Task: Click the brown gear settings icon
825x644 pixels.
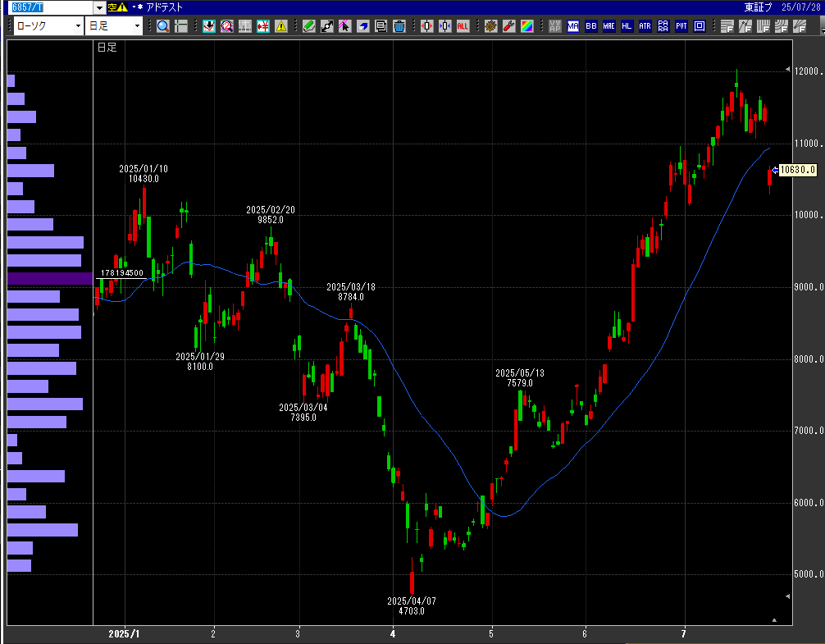Action: point(491,25)
